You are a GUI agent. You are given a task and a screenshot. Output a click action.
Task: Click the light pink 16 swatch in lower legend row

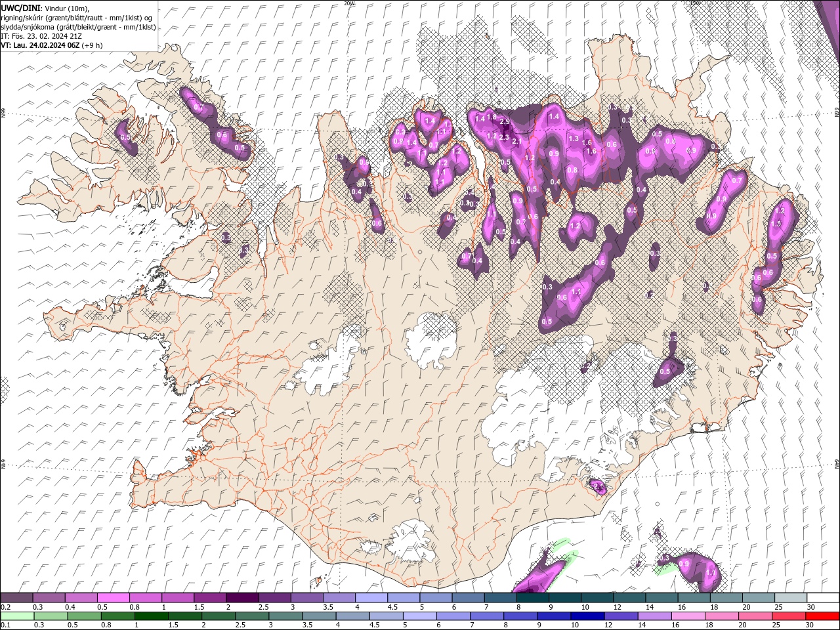[x=688, y=616]
